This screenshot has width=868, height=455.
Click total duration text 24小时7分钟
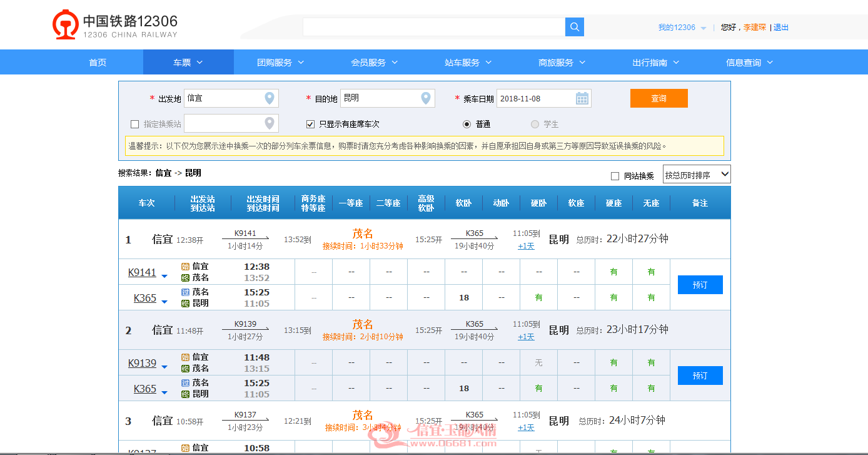[637, 420]
